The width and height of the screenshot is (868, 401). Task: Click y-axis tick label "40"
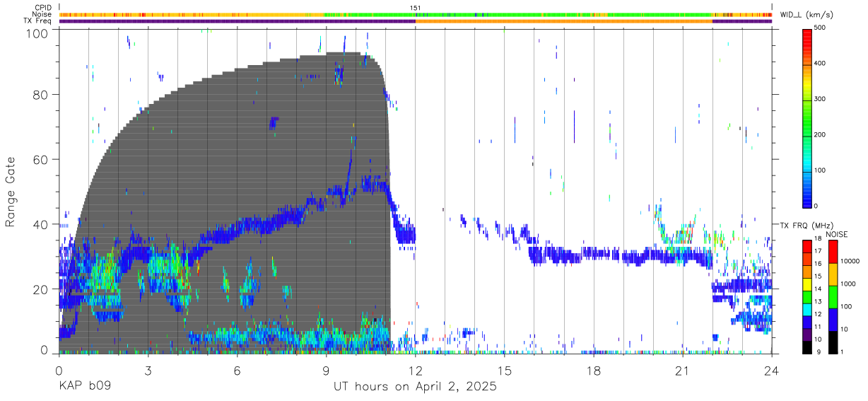pos(42,224)
